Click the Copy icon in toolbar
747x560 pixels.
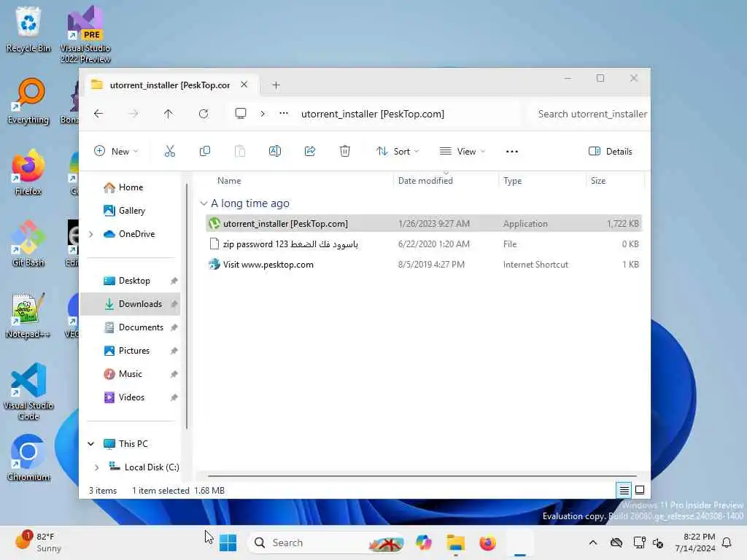[x=205, y=152]
